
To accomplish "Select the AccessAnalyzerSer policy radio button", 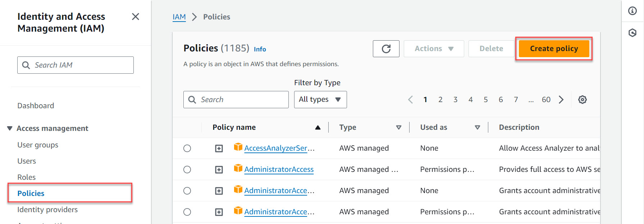I will coord(187,148).
